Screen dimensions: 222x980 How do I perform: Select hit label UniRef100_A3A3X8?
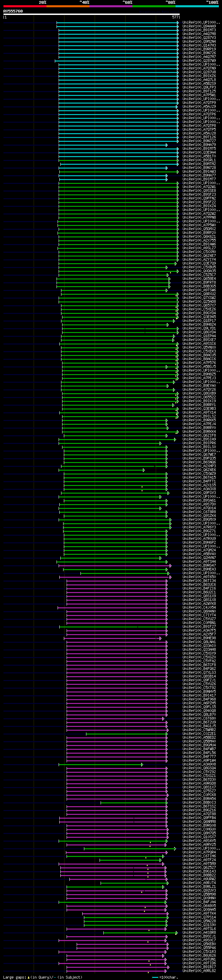199,489
